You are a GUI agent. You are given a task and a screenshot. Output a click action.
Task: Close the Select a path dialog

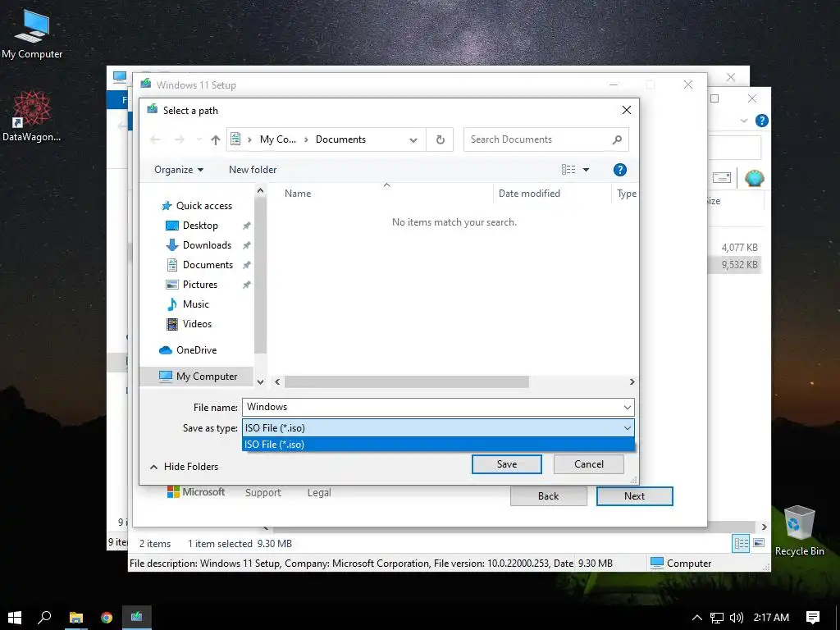click(x=626, y=111)
